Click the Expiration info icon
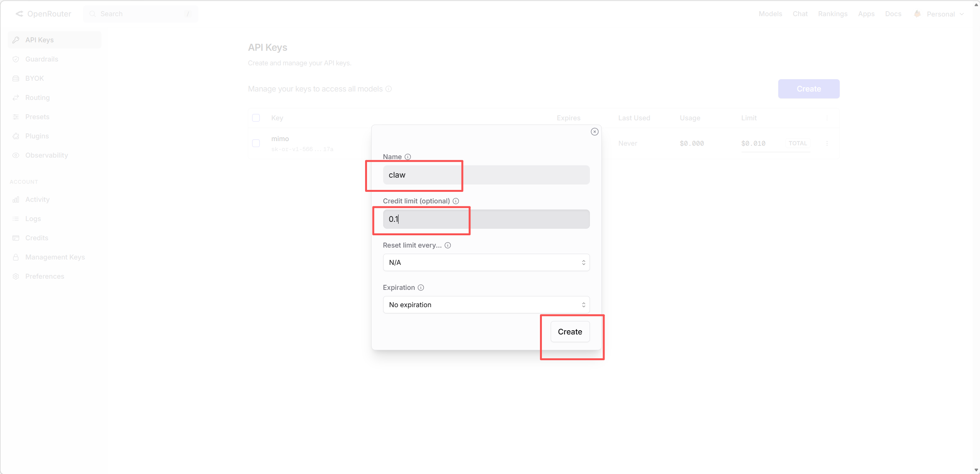Viewport: 980px width, 474px height. 421,288
